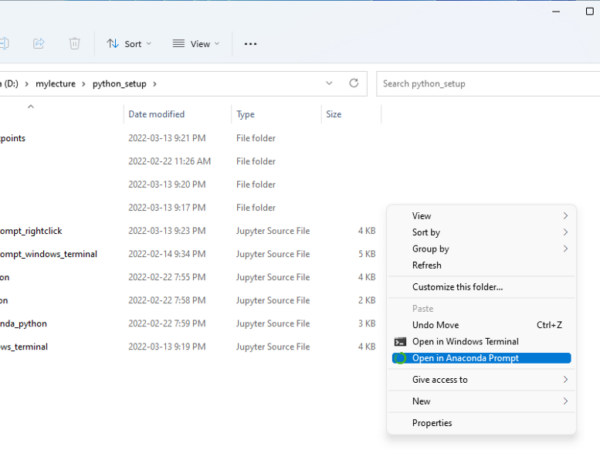The height and width of the screenshot is (450, 600).
Task: Click the Windows Terminal icon in context menu
Action: (x=400, y=342)
